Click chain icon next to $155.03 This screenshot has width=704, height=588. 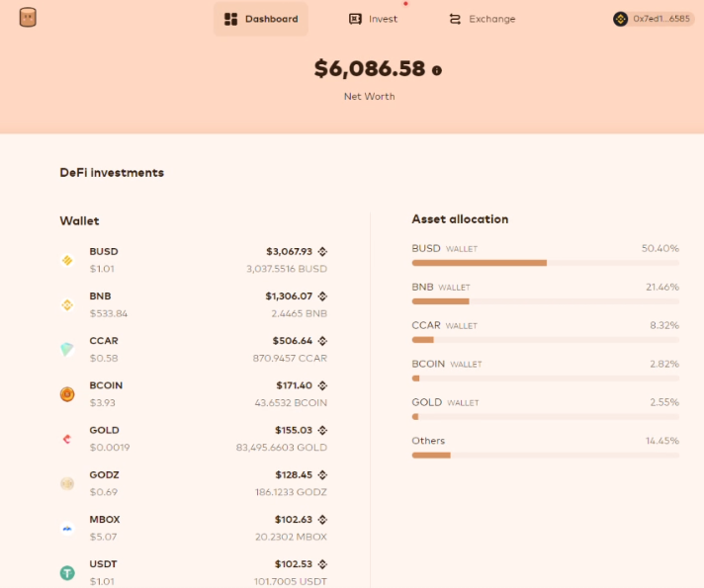click(322, 430)
